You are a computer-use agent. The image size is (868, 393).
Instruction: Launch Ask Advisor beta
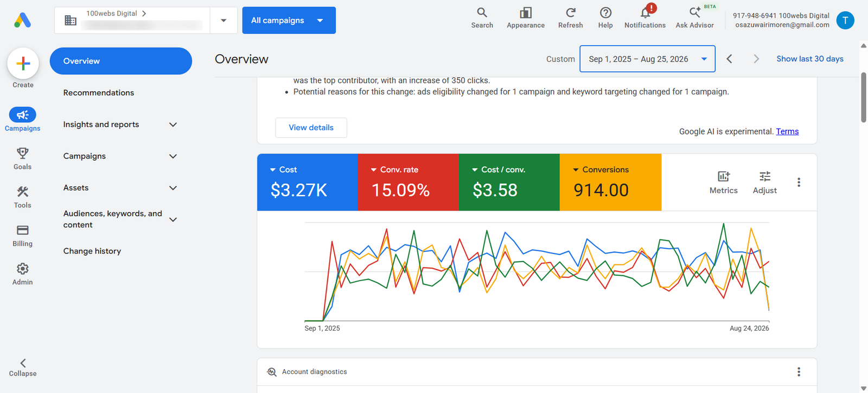click(695, 17)
